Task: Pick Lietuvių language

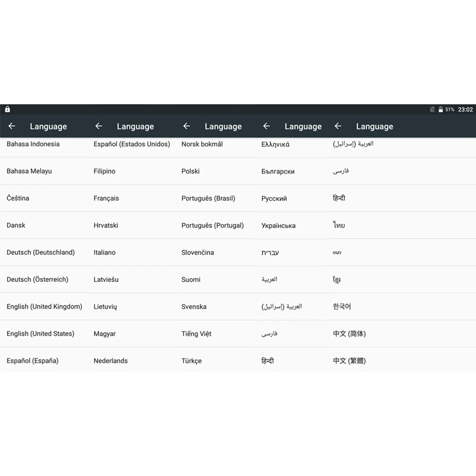Action: (x=105, y=307)
